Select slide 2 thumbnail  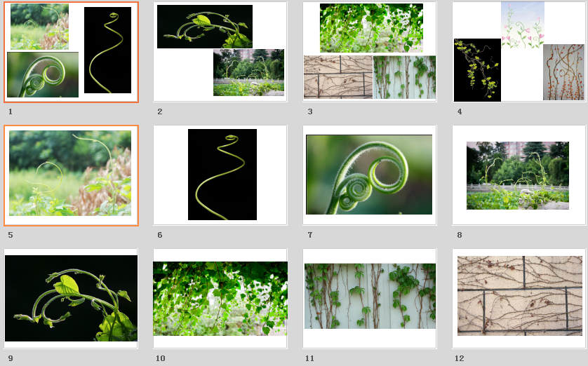[x=220, y=52]
